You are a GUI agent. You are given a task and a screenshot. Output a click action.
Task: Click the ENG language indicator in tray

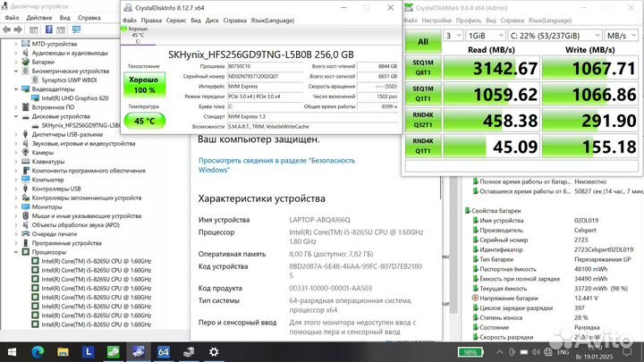point(563,352)
